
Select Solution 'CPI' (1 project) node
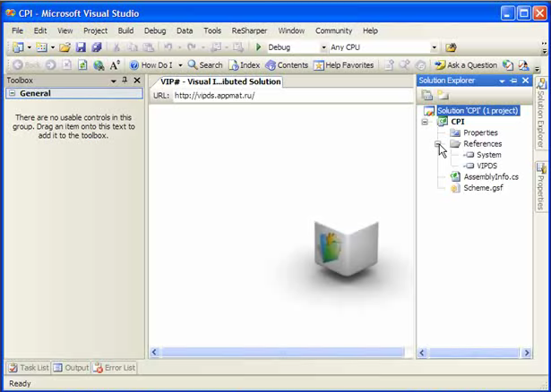478,111
